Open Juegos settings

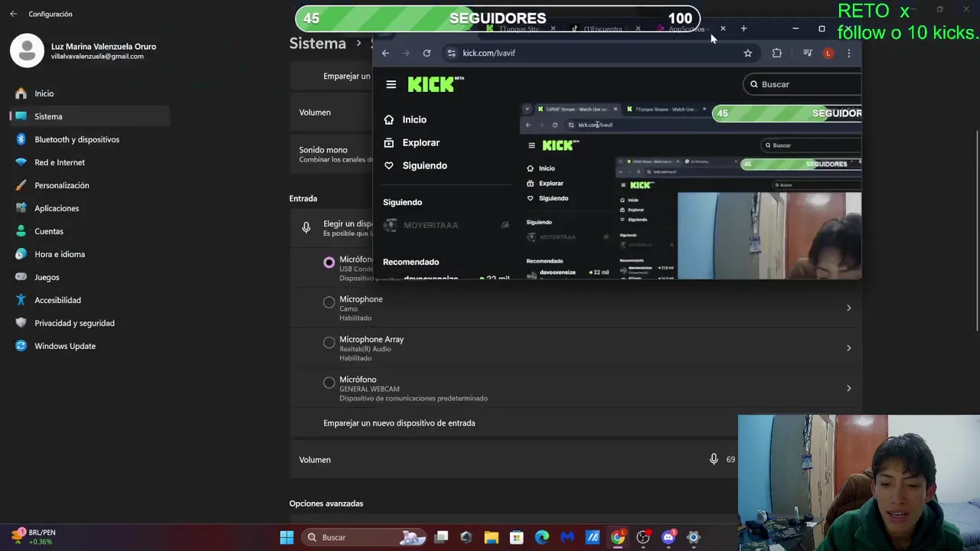[x=90, y=277]
